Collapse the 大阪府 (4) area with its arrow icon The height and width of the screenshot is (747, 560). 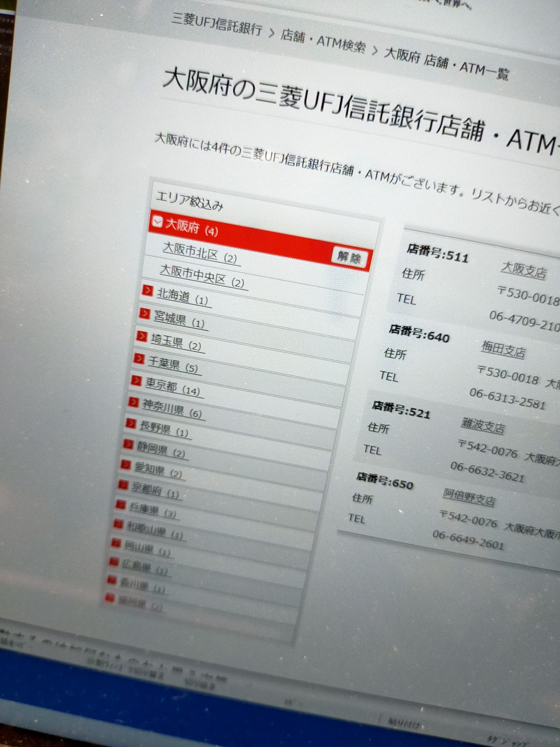click(158, 222)
